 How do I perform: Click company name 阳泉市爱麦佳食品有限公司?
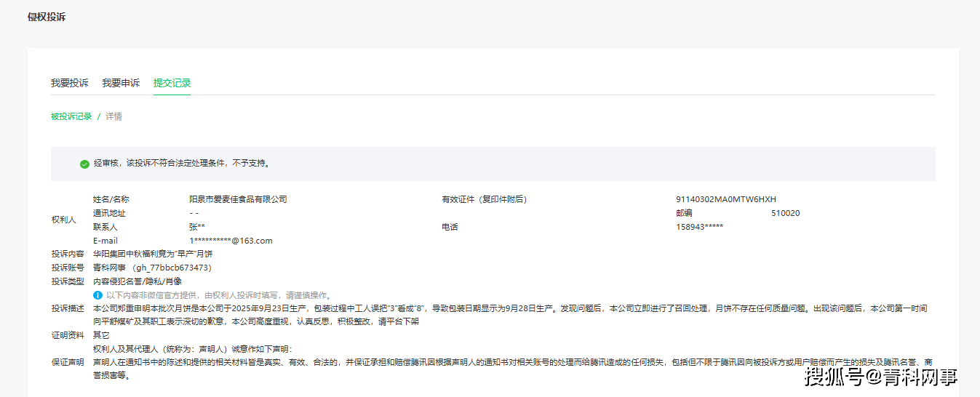238,199
